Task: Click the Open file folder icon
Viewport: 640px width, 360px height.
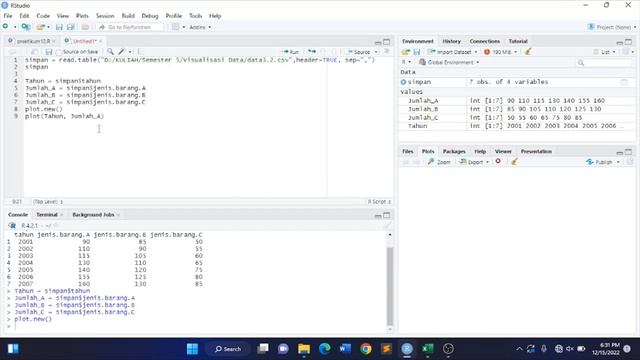Action: tap(40, 27)
